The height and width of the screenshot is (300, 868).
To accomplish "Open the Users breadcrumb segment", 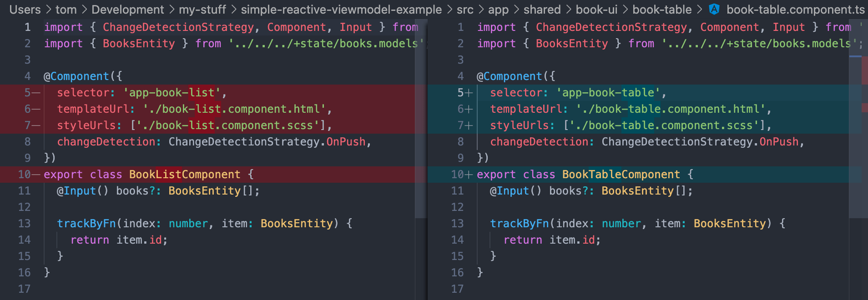I will point(25,10).
